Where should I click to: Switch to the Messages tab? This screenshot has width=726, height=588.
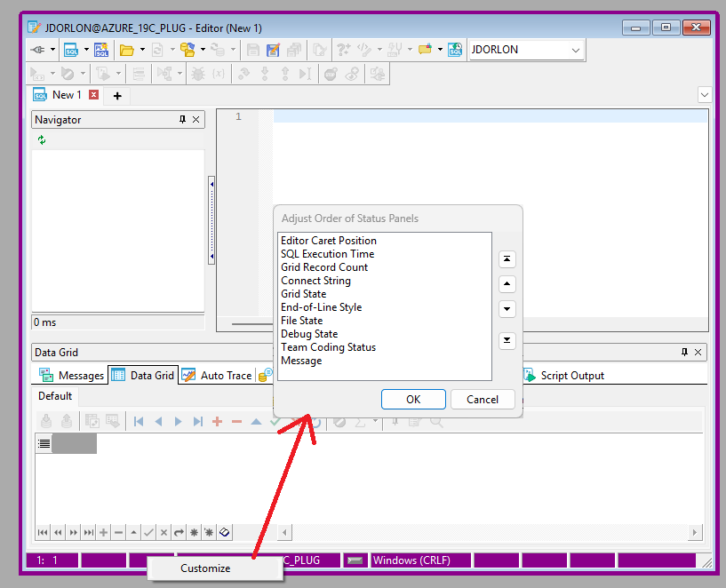coord(72,375)
